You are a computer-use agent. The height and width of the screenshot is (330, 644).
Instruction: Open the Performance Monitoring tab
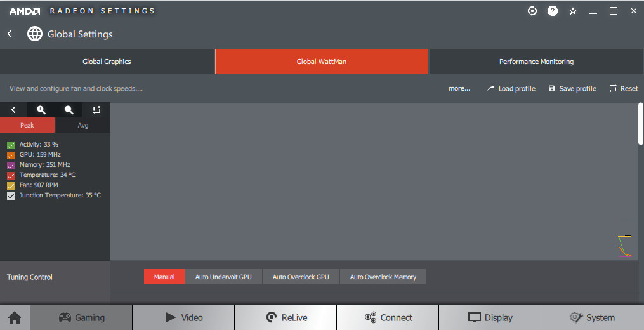pos(536,62)
